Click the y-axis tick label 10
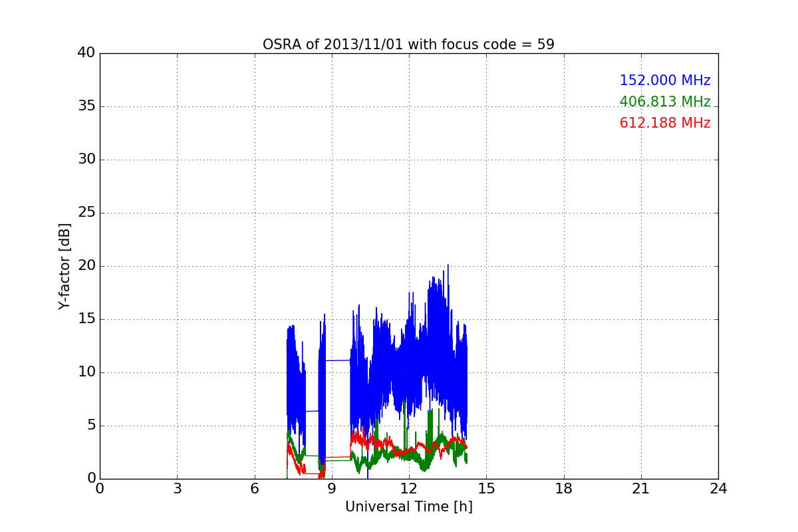Viewport: 798px width, 532px height. click(x=86, y=372)
